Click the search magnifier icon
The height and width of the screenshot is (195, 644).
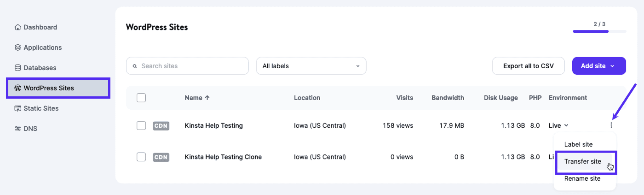(135, 66)
